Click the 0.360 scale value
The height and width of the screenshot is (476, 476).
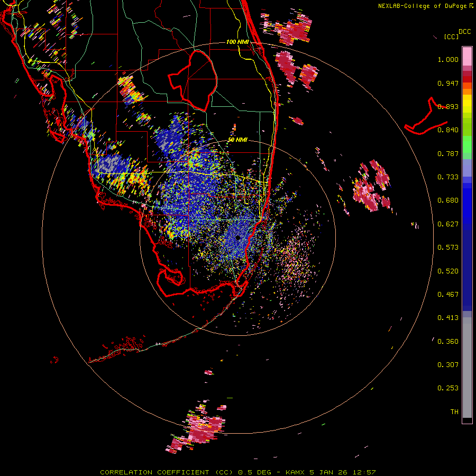(x=448, y=342)
